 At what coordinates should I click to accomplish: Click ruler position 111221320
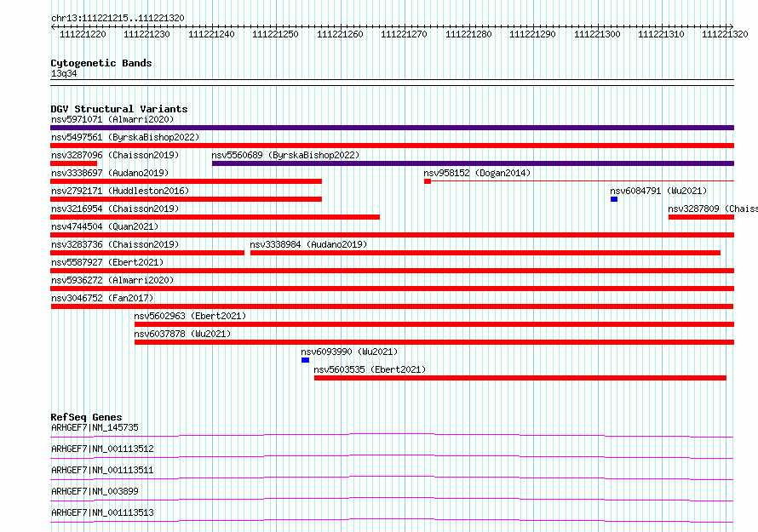point(725,34)
